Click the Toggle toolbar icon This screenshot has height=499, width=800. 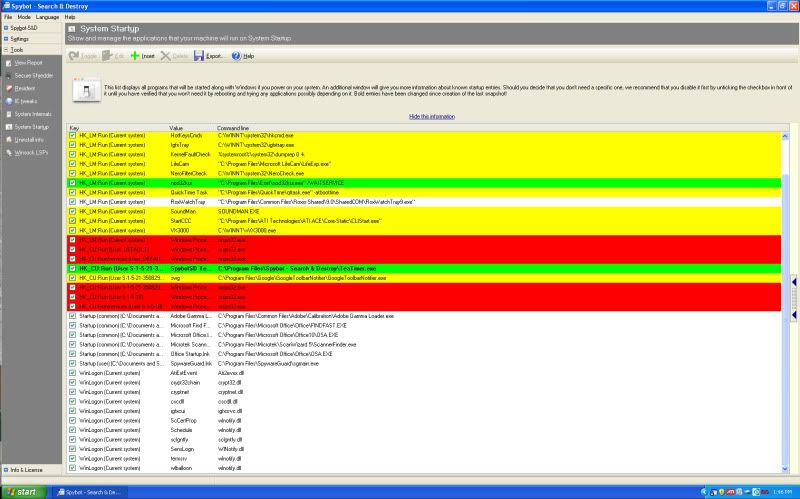click(74, 56)
